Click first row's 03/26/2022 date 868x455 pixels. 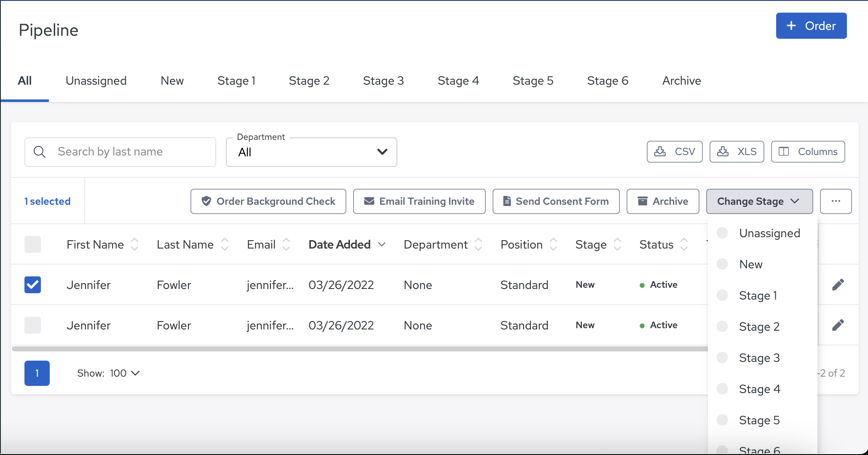coord(341,285)
